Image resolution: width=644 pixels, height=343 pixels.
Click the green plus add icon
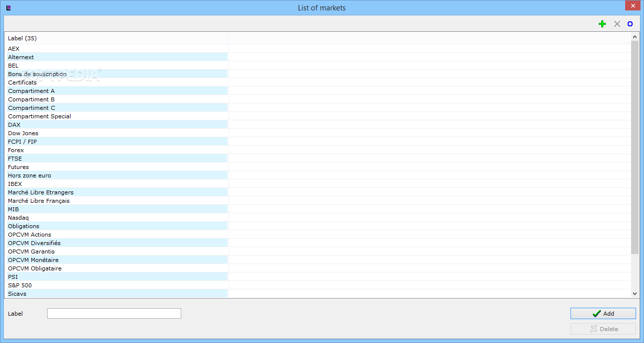[602, 24]
